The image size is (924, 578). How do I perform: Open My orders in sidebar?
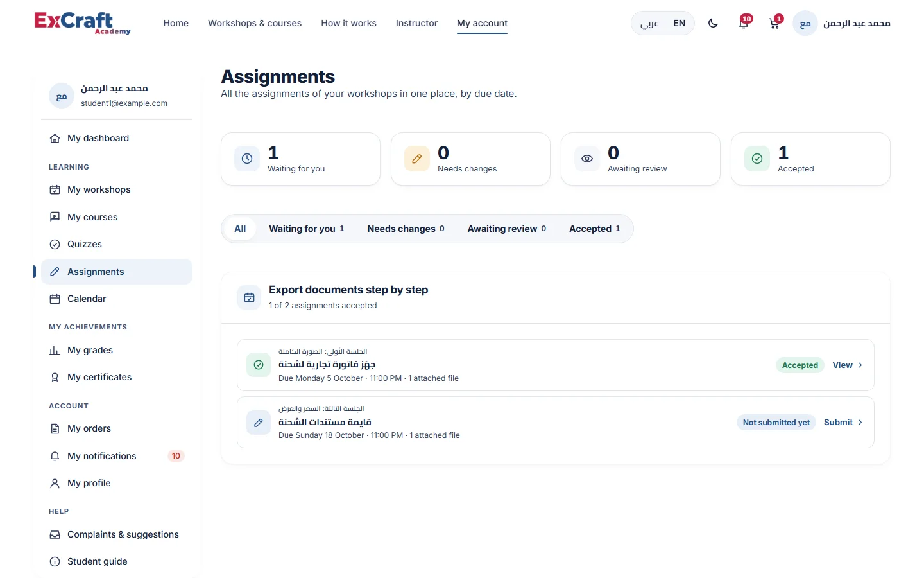click(x=117, y=428)
